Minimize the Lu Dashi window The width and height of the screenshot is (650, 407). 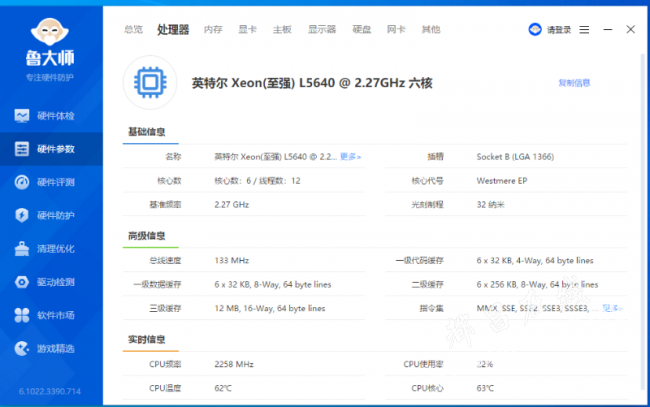[608, 29]
